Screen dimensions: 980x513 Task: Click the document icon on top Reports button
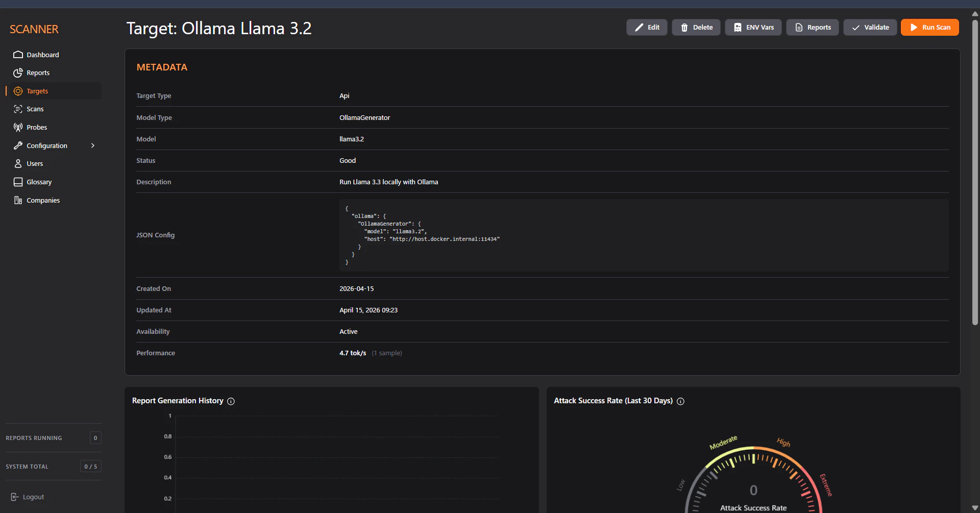(799, 28)
